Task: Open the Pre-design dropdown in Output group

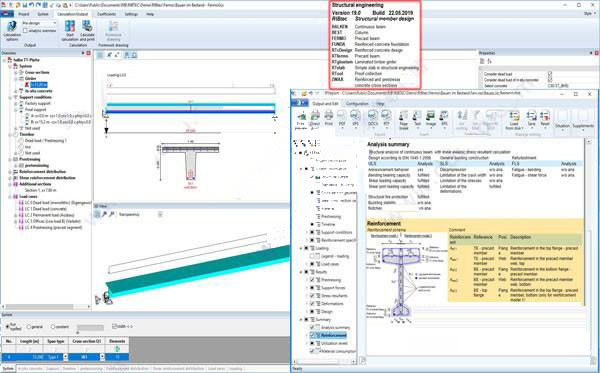Action: pos(39,23)
